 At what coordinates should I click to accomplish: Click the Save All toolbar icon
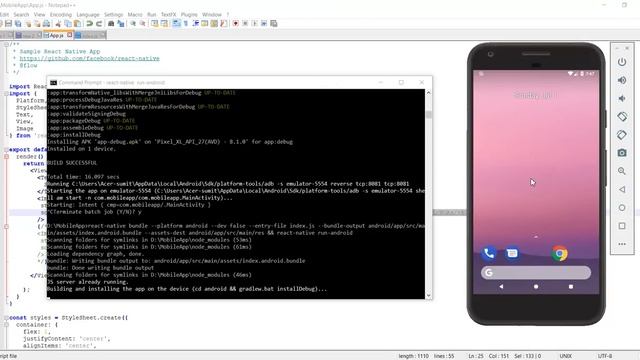pyautogui.click(x=18, y=24)
